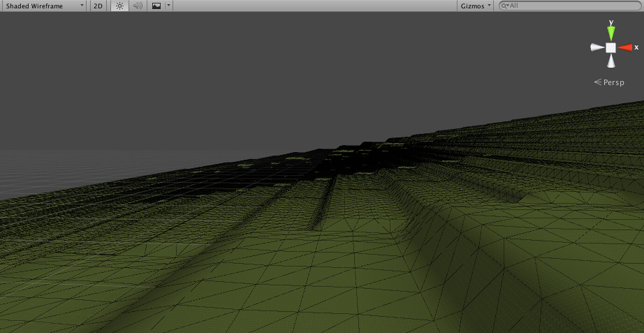Click the chevron icon next to Persp
Screen dimensions: 644x333
click(x=599, y=82)
